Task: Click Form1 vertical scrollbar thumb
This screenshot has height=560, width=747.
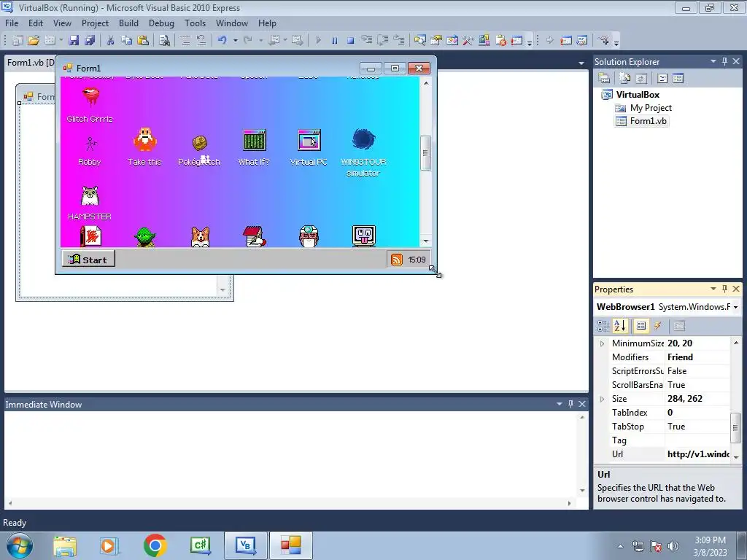Action: click(426, 153)
